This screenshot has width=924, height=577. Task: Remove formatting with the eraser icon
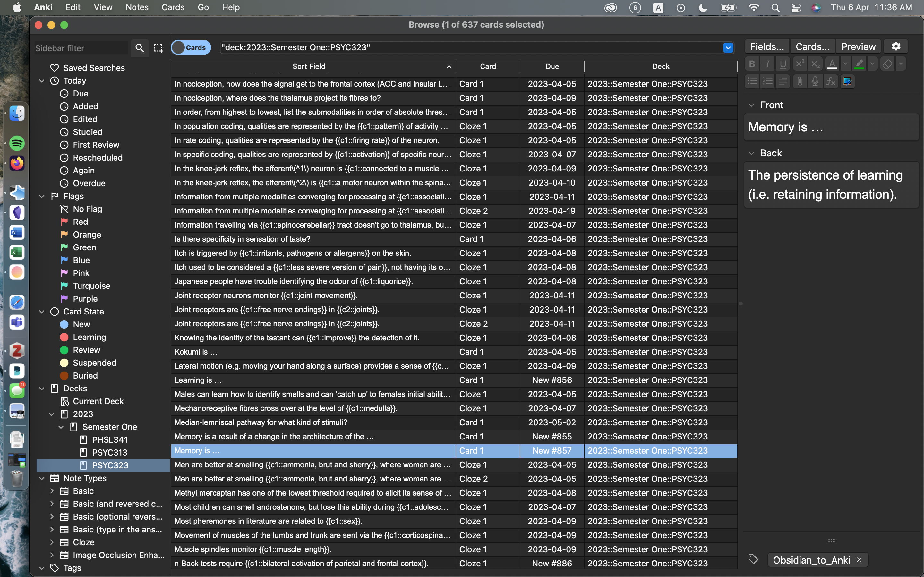[x=888, y=63]
